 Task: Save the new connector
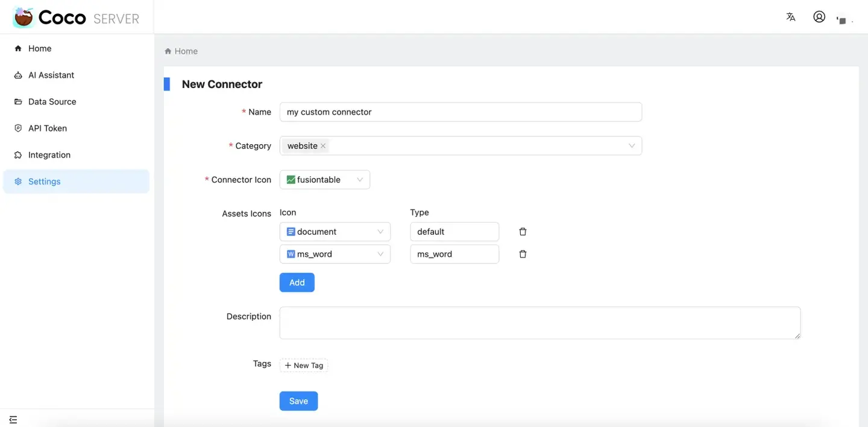tap(298, 400)
